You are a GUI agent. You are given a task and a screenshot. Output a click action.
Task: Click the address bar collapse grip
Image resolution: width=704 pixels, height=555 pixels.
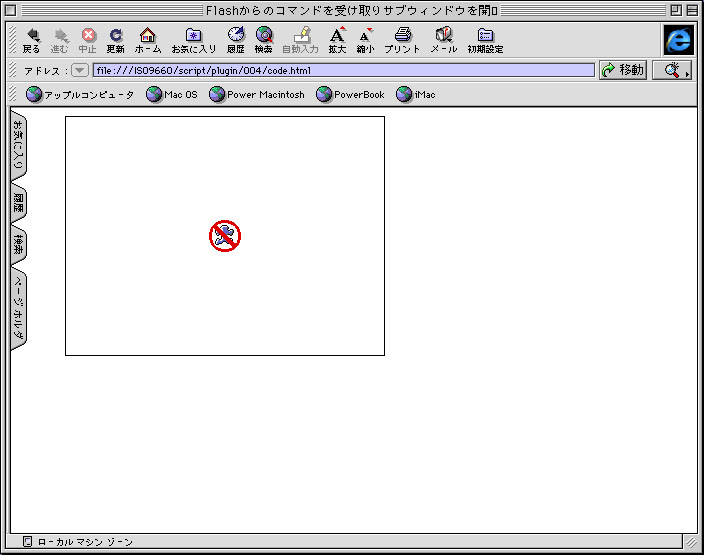[13, 70]
